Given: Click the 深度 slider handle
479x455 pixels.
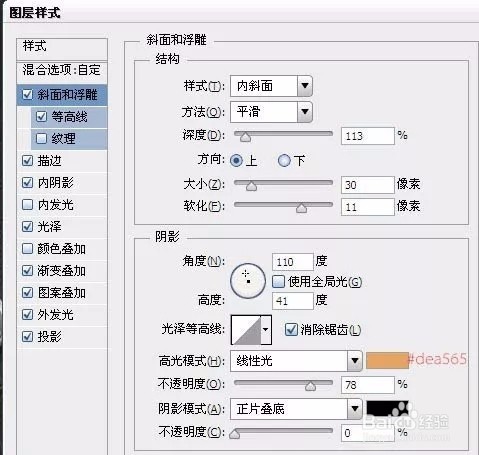Looking at the screenshot, I should point(245,137).
